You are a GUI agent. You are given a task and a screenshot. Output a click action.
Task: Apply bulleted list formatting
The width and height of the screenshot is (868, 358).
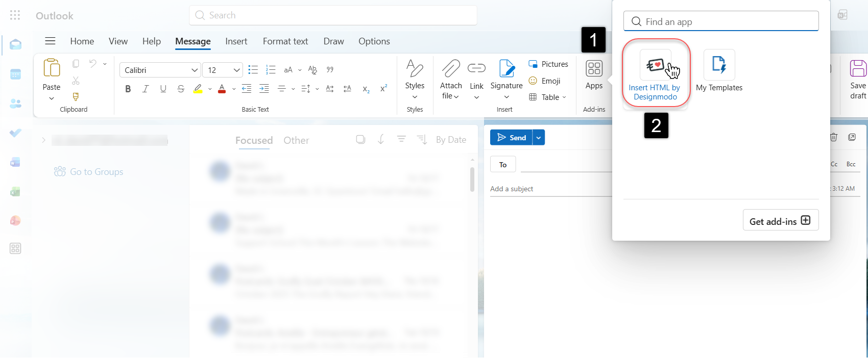(x=253, y=70)
